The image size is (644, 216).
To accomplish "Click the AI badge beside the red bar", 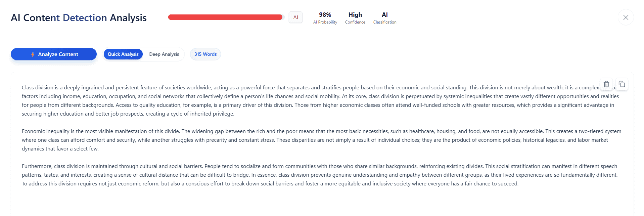I will point(295,17).
